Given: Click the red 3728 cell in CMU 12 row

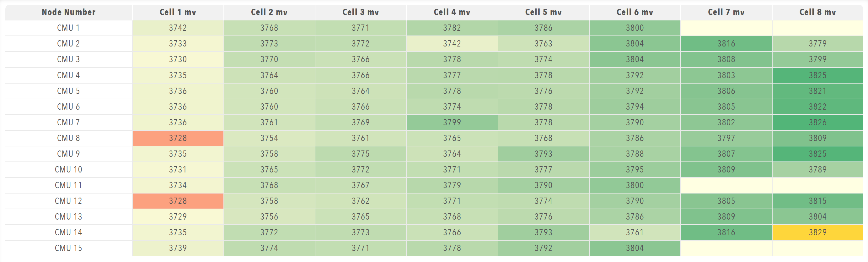Looking at the screenshot, I should click(x=178, y=201).
